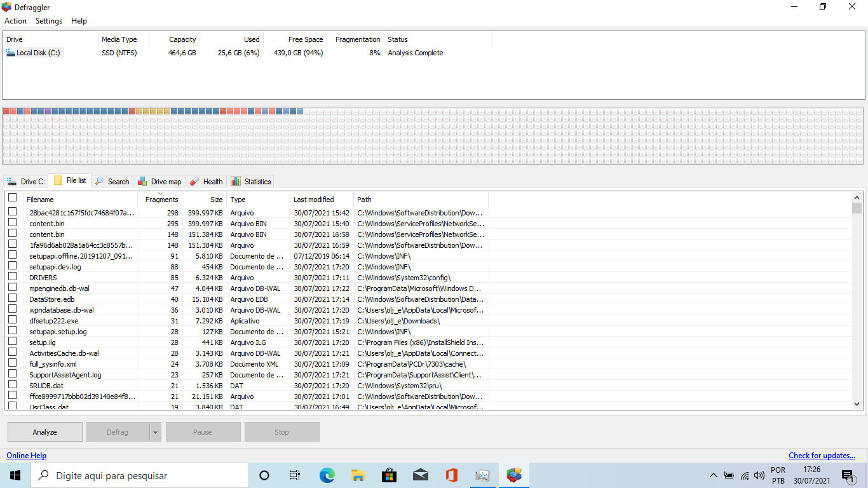Check the box for 1fa96d6ab028a5a64cc3c8557b file
The width and height of the screenshot is (868, 488).
click(x=12, y=244)
